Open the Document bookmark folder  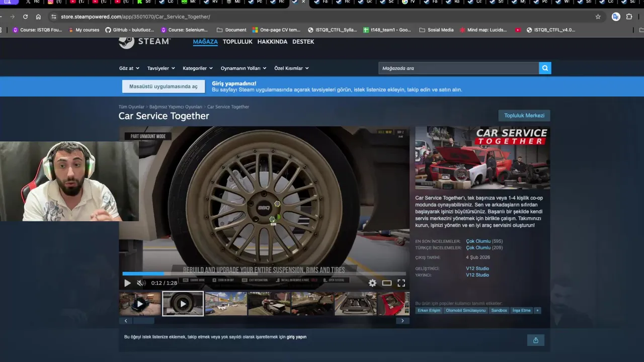[231, 30]
